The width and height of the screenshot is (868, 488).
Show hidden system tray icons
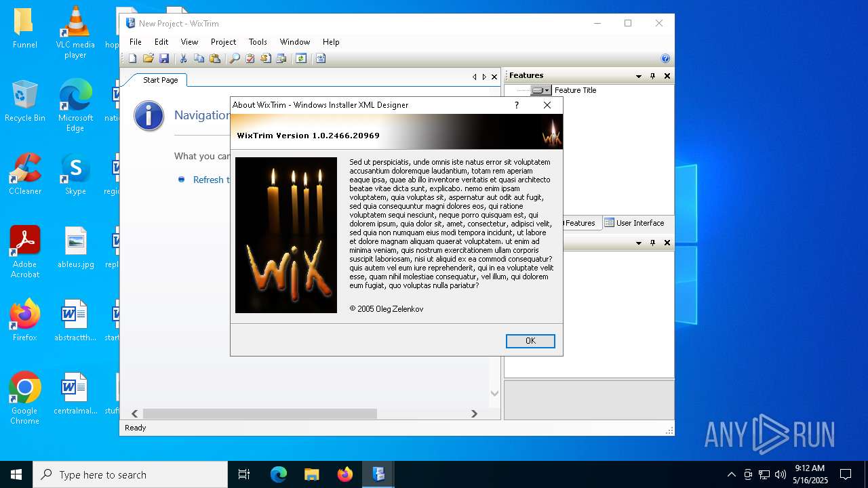pos(731,474)
